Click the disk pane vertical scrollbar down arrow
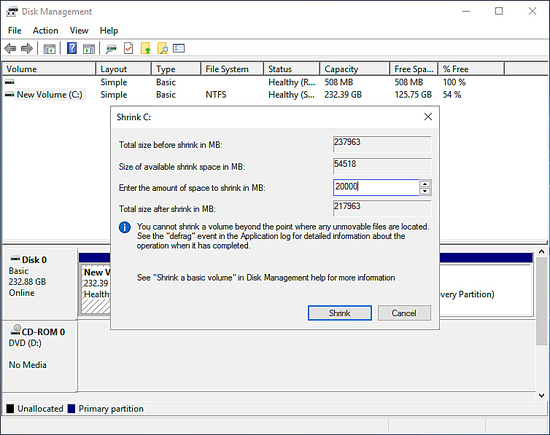This screenshot has width=550, height=435. point(542,395)
